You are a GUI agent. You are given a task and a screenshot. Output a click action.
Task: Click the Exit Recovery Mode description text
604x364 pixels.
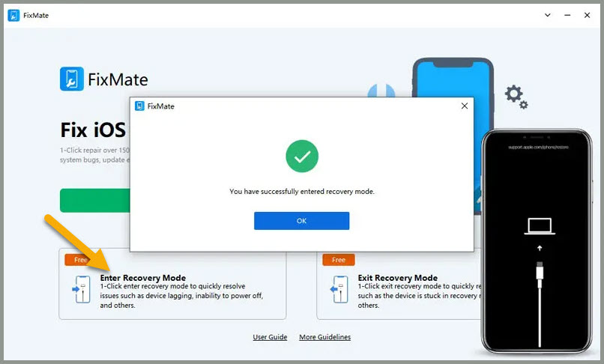[x=420, y=296]
